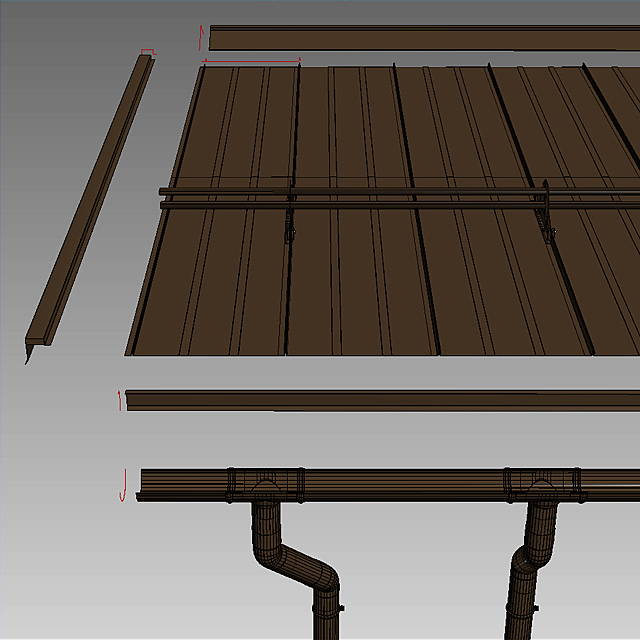
Task: Click the right gutter outlet connector
Action: 542,485
